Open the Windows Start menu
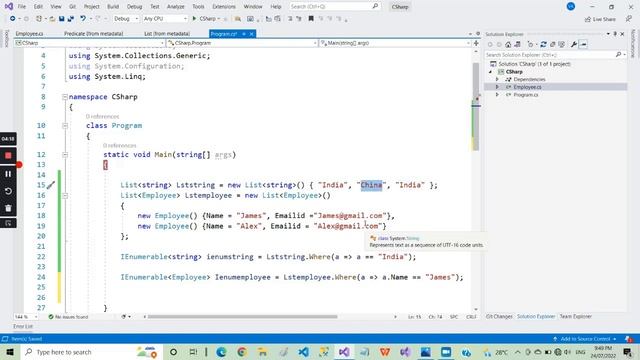The image size is (640, 360). [x=9, y=352]
